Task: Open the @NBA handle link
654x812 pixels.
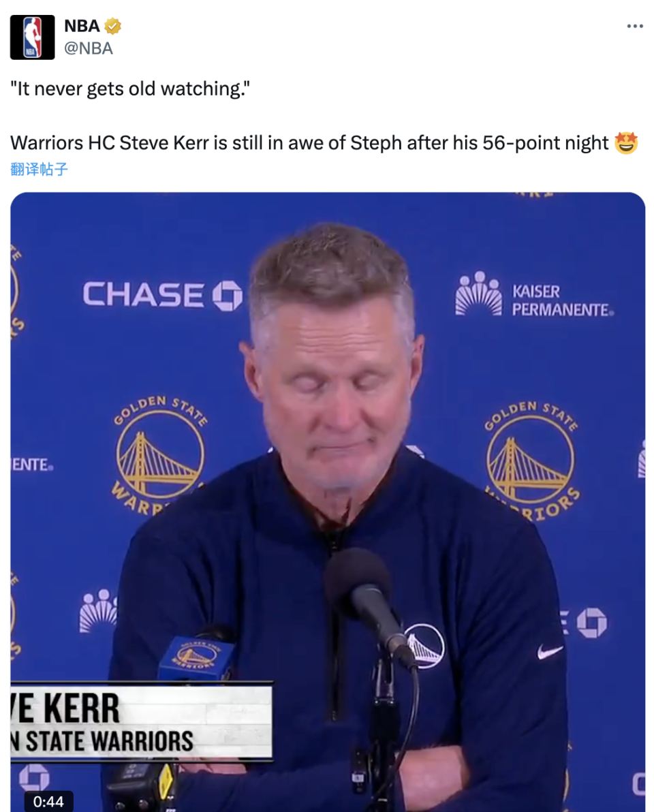Action: click(x=89, y=48)
